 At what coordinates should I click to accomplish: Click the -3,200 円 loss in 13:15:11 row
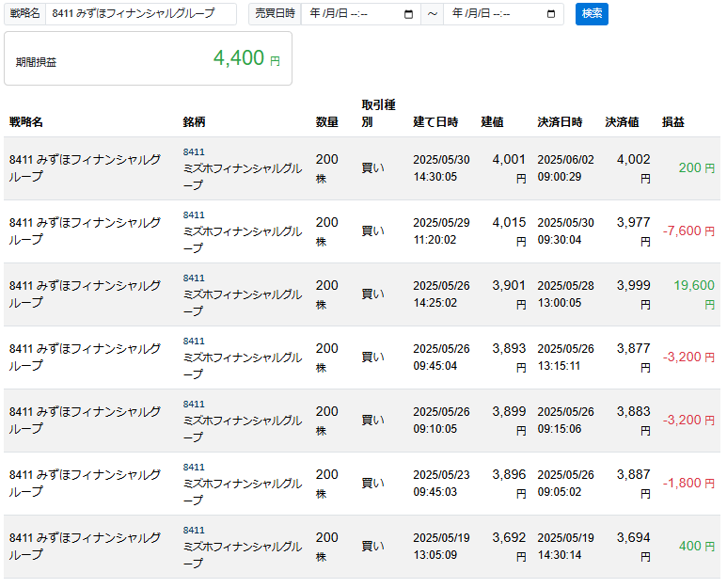coord(688,358)
